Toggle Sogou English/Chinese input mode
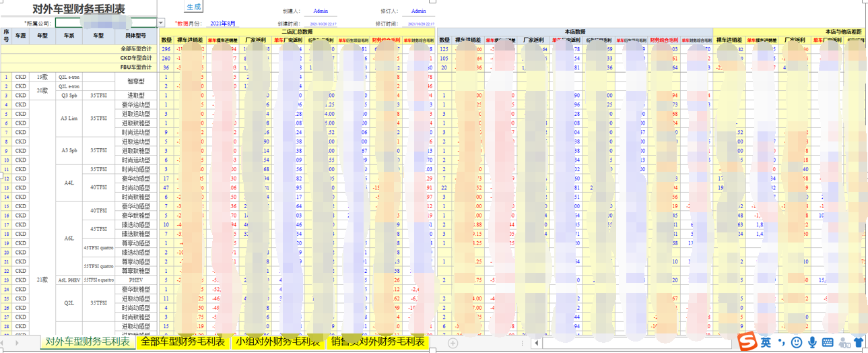 766,342
